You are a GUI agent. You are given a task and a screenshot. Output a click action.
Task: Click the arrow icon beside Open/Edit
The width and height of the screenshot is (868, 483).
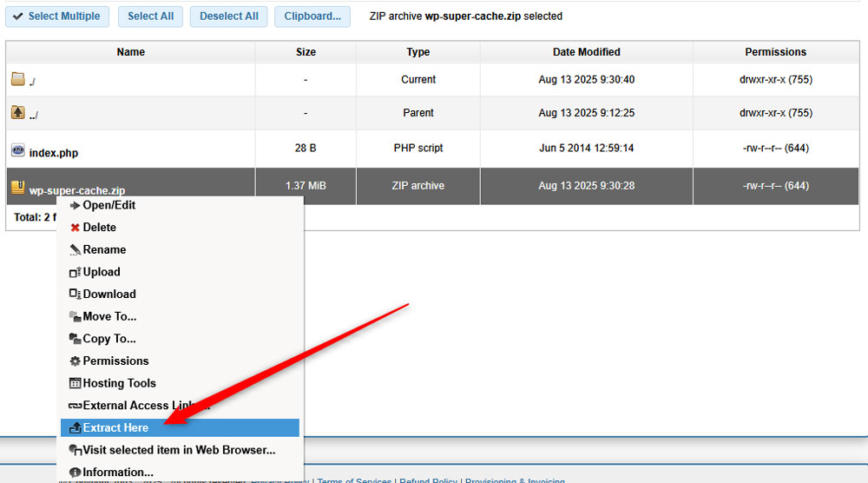click(x=76, y=206)
